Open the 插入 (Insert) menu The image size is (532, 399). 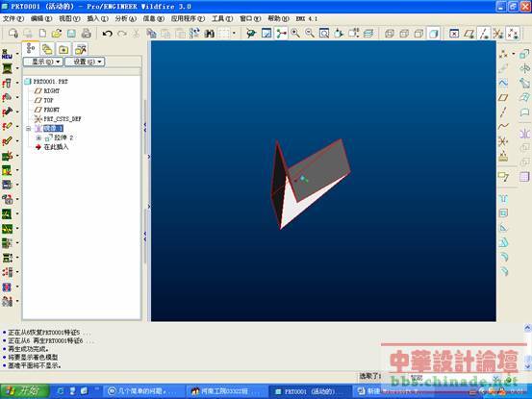pyautogui.click(x=97, y=18)
